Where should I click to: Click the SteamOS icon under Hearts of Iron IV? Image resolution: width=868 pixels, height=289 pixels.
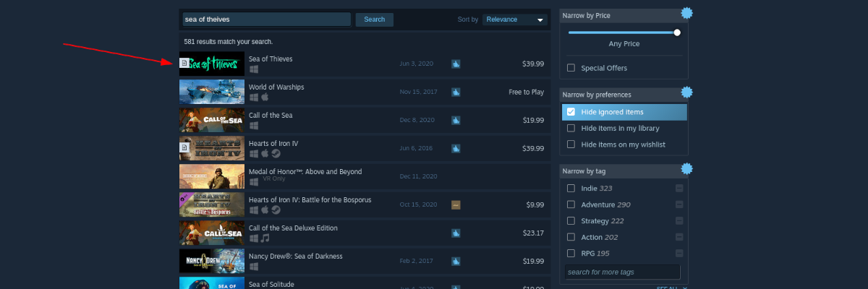pos(276,153)
